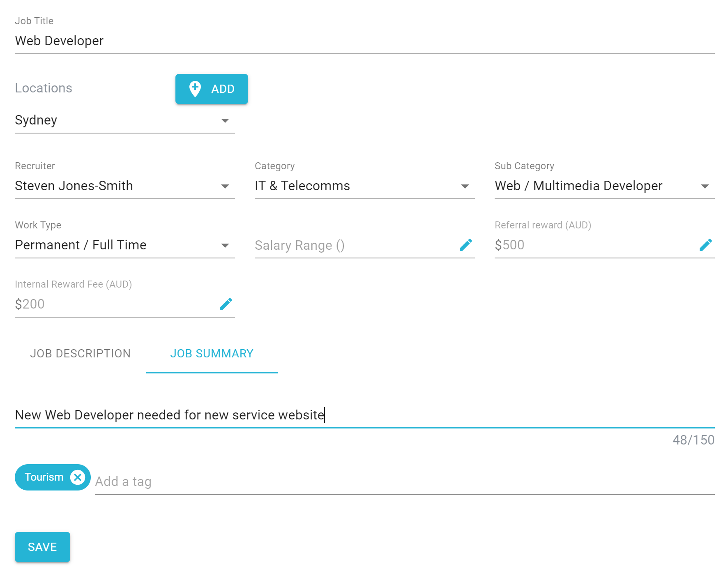728x578 pixels.
Task: Open the Category dropdown set to IT & Telecomms
Action: point(365,186)
